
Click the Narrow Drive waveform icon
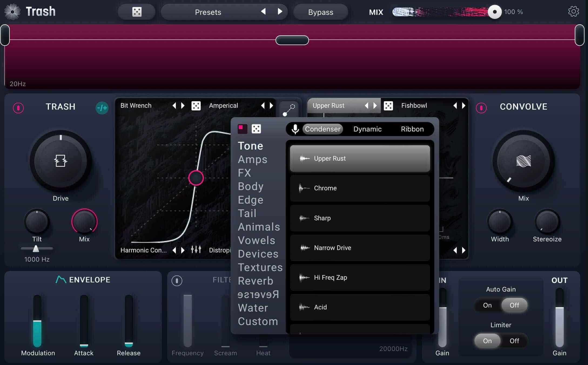[x=305, y=248]
